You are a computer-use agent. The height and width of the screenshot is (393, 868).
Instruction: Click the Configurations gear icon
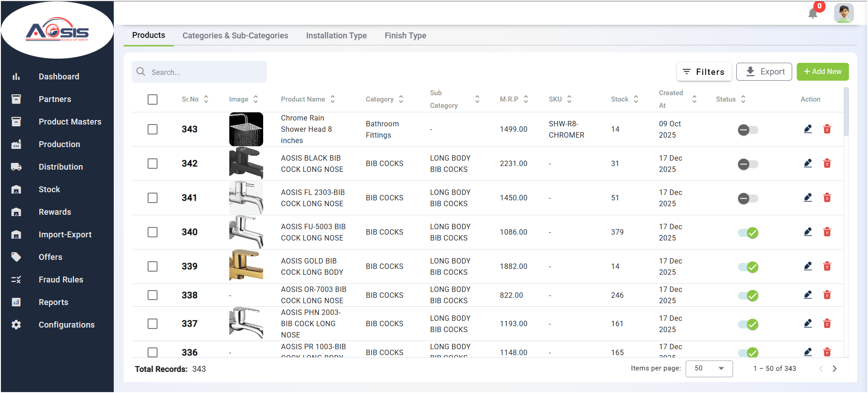tap(16, 325)
